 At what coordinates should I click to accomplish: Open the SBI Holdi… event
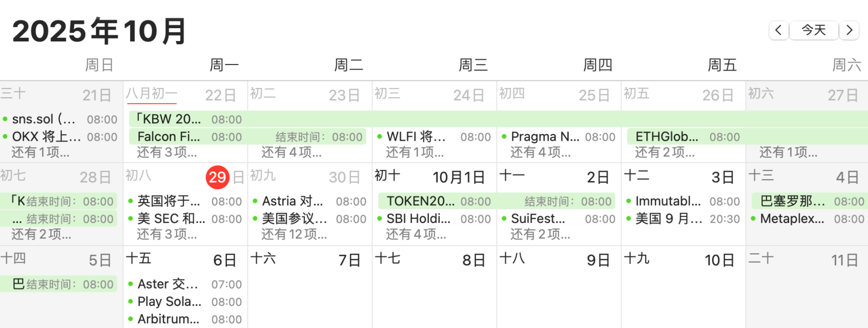(434, 218)
